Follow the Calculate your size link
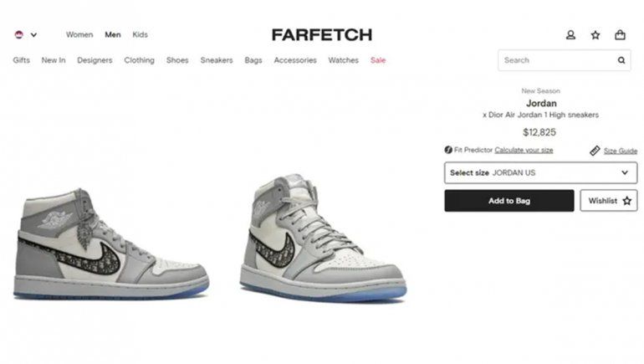This screenshot has height=364, width=644. coord(524,150)
